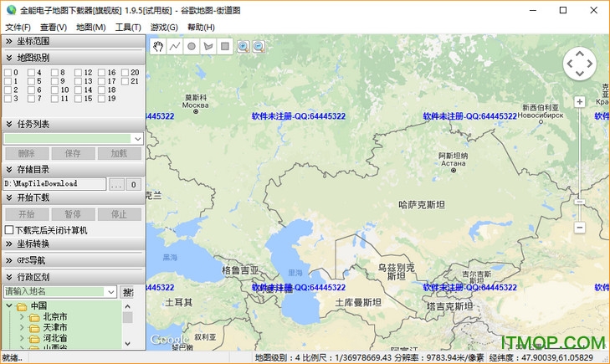Enable map level 4 checkbox
Screen dimensions: 610x364
coord(31,72)
